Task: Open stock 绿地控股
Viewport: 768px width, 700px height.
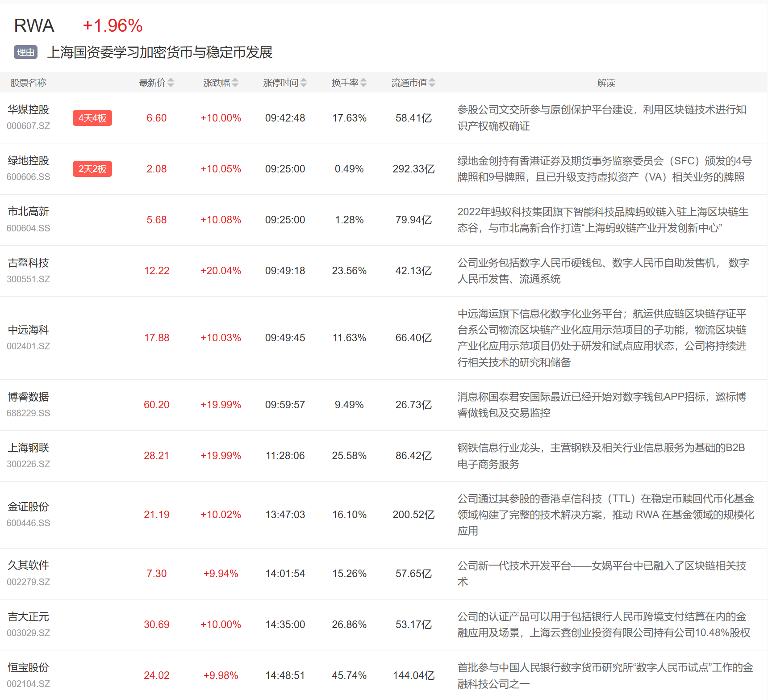Action: (x=28, y=160)
